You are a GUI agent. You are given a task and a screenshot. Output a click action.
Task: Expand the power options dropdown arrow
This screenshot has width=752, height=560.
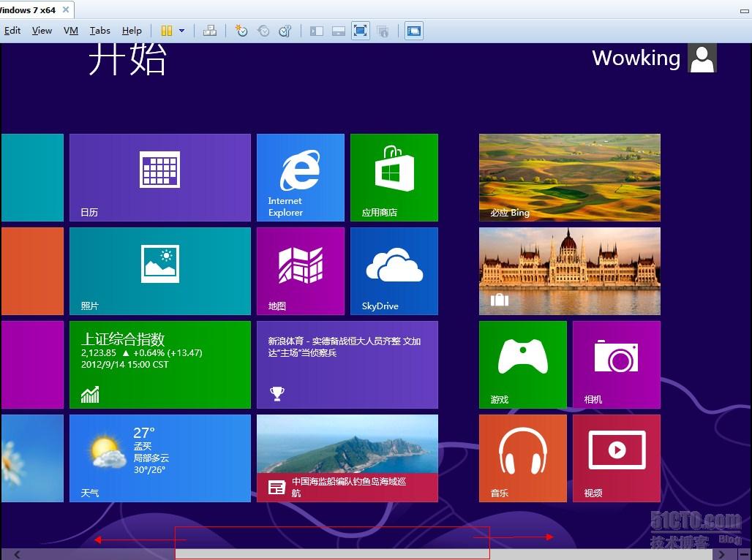coord(181,31)
